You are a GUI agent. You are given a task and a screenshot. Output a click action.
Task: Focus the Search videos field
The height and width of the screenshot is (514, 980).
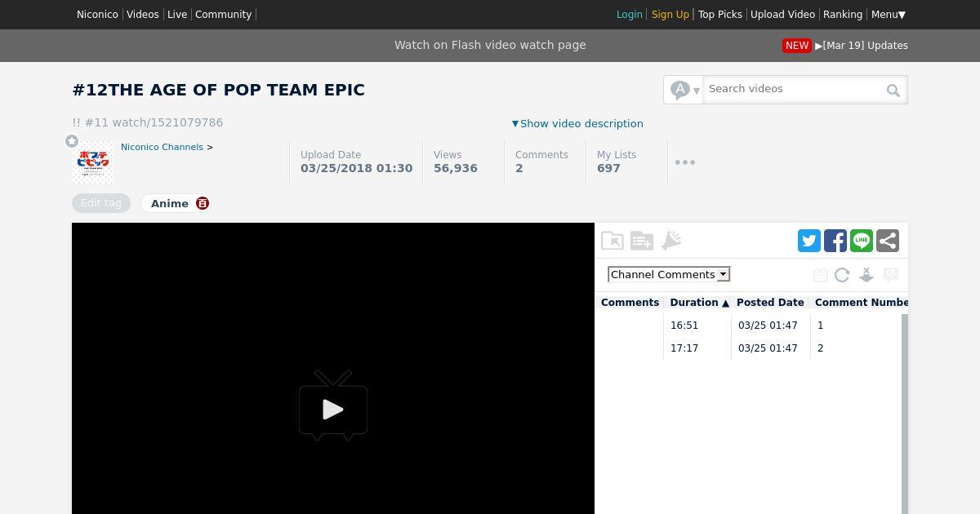point(795,89)
